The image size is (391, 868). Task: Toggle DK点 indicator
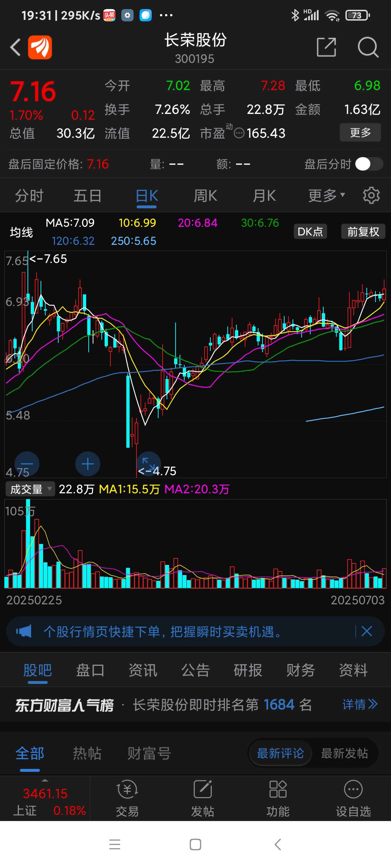310,231
